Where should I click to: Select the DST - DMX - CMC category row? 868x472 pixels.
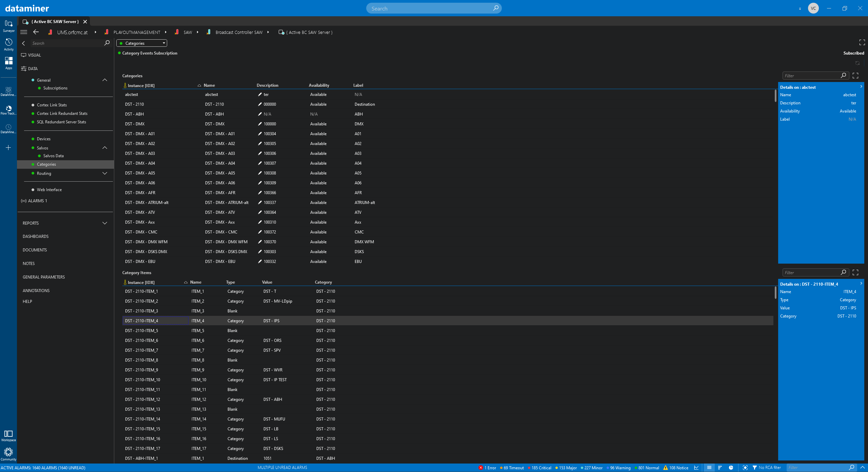[x=448, y=232]
